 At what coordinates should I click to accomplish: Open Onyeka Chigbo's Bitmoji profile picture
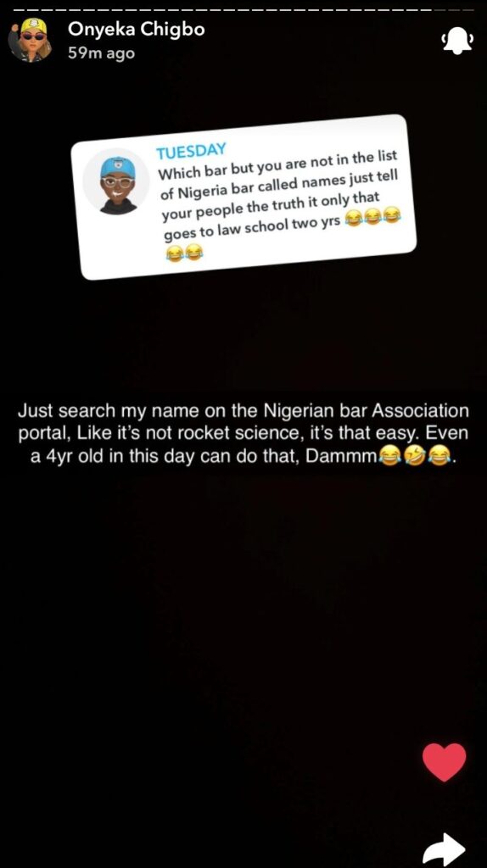(x=31, y=40)
